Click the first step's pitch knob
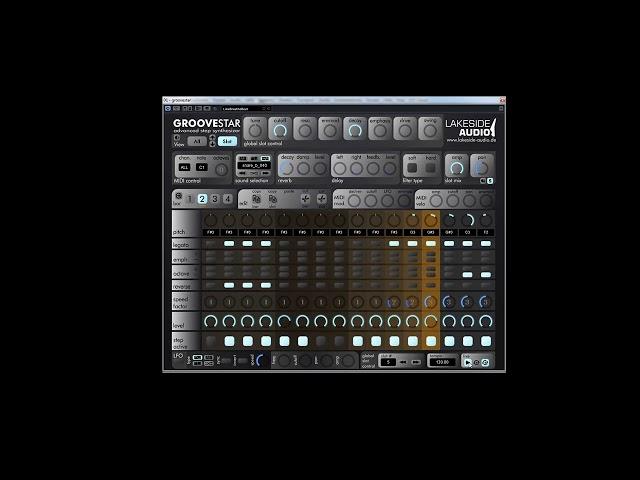640x480 pixels. tap(211, 219)
